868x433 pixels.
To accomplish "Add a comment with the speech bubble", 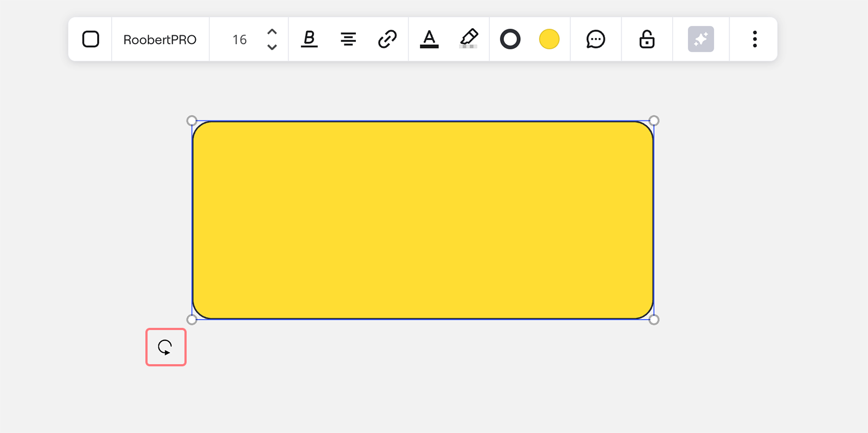I will point(596,39).
